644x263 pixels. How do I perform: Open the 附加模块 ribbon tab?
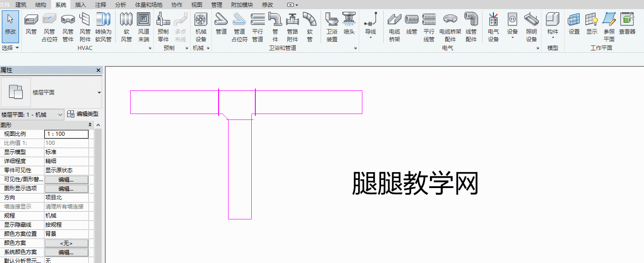click(242, 5)
